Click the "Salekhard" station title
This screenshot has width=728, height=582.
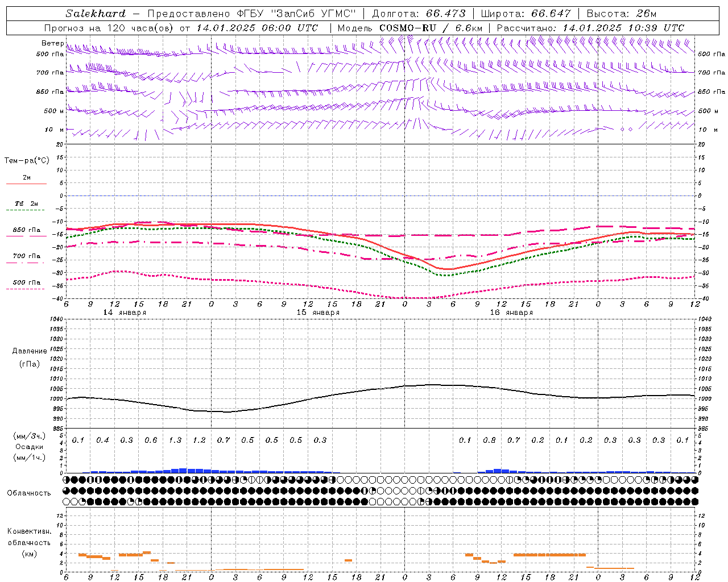(96, 14)
